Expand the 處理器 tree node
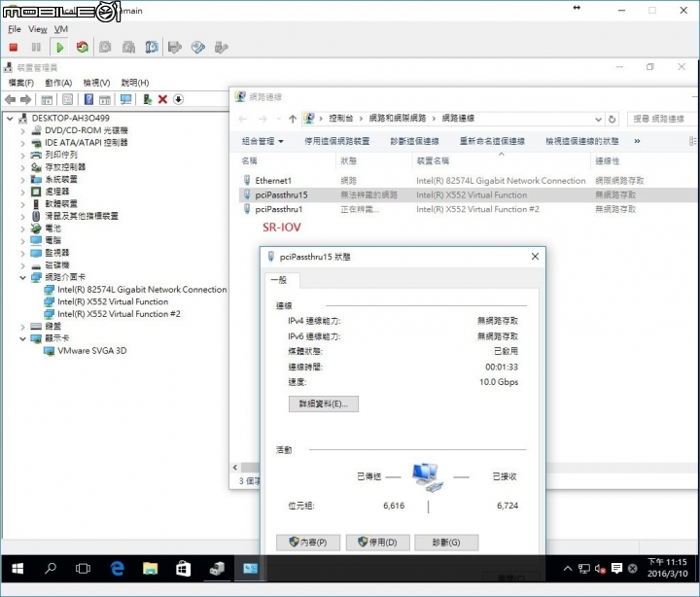Image resolution: width=700 pixels, height=597 pixels. pyautogui.click(x=22, y=192)
